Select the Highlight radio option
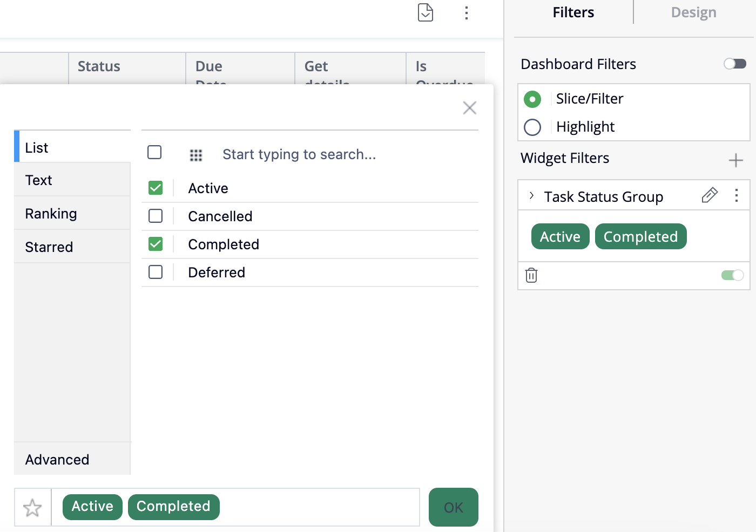This screenshot has width=756, height=532. pyautogui.click(x=532, y=127)
